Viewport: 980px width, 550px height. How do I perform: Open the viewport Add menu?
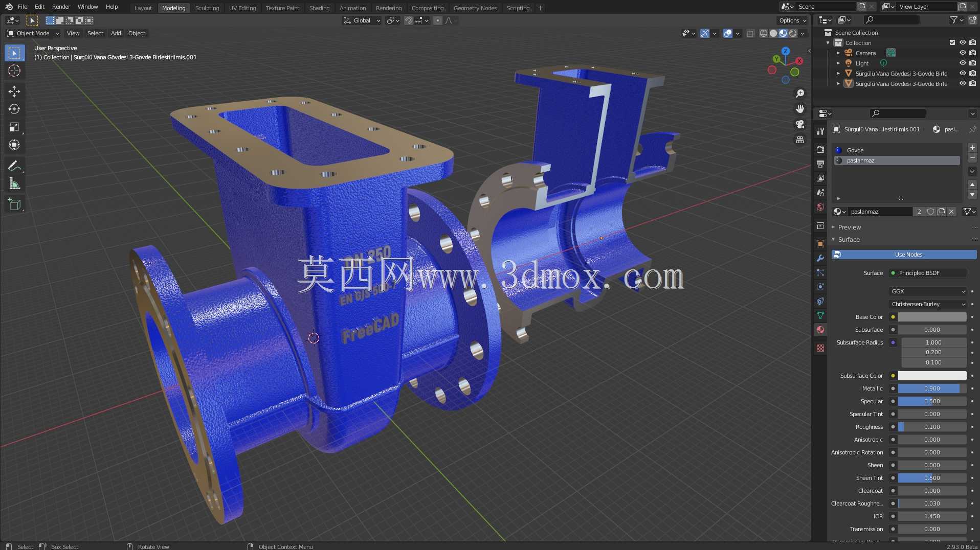coord(116,33)
